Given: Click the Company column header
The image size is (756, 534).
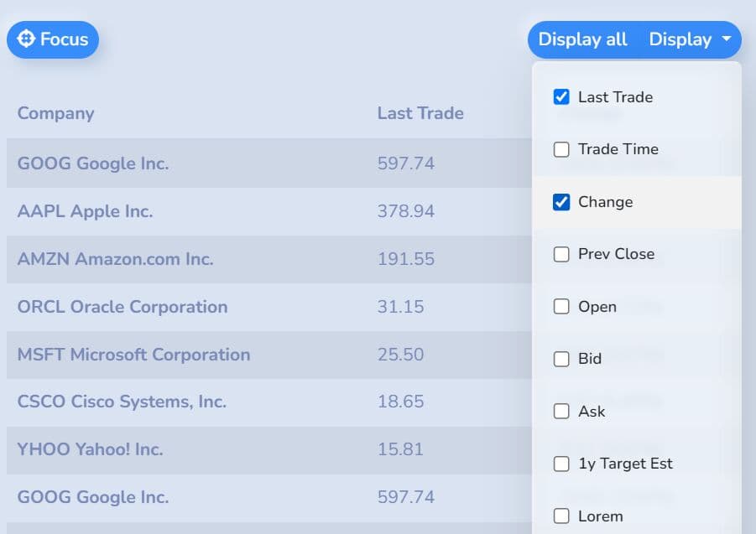Looking at the screenshot, I should [x=55, y=113].
